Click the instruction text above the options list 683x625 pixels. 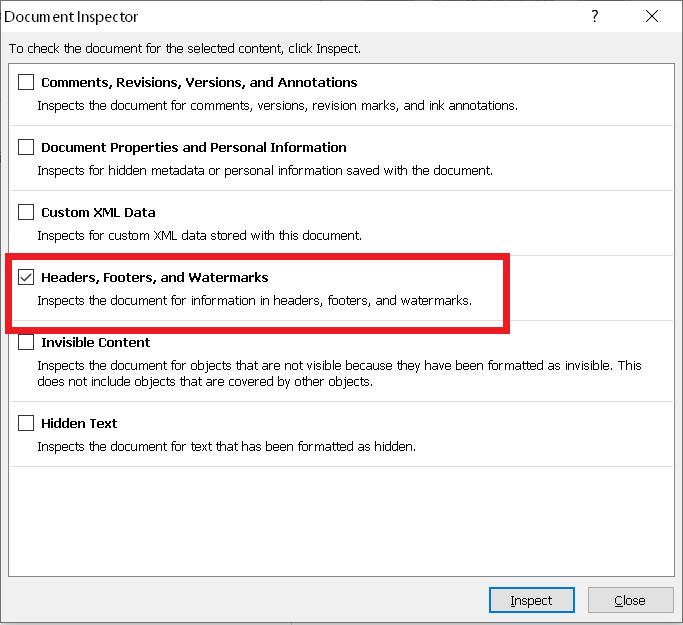[185, 48]
